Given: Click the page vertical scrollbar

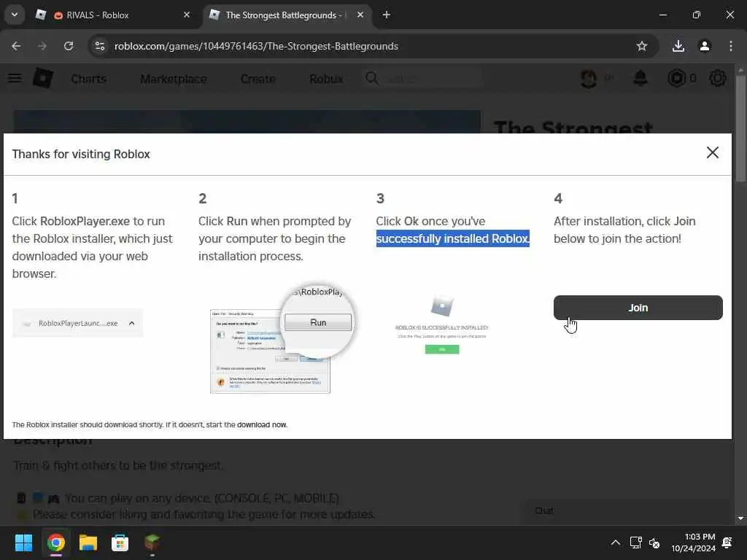Looking at the screenshot, I should (740, 128).
